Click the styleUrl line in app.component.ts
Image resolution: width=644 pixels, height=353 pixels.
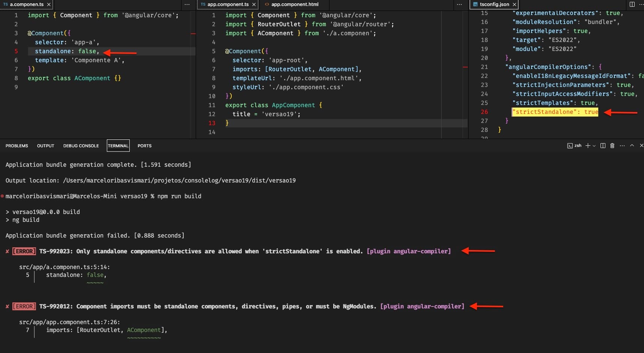tap(288, 87)
